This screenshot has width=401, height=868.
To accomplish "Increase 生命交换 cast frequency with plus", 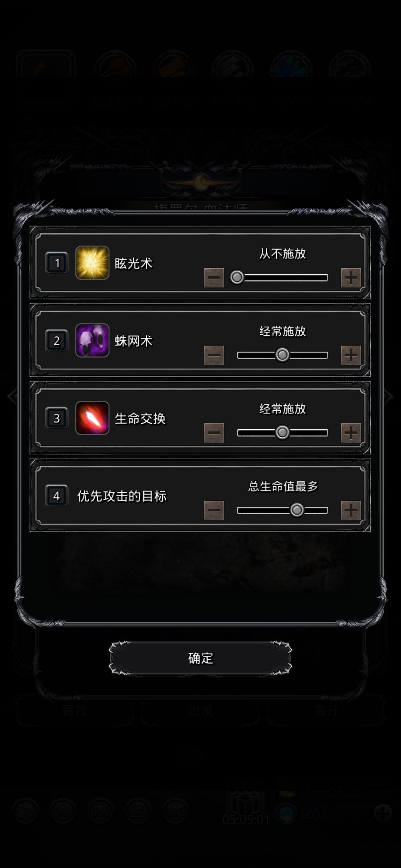I will pos(351,433).
